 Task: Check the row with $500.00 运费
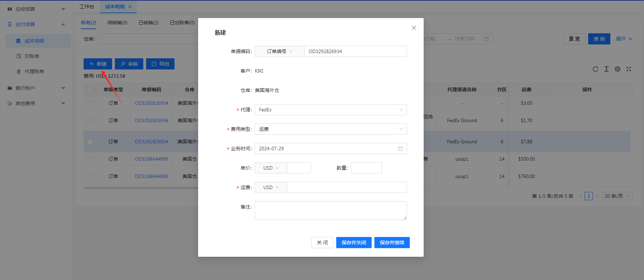(90, 159)
